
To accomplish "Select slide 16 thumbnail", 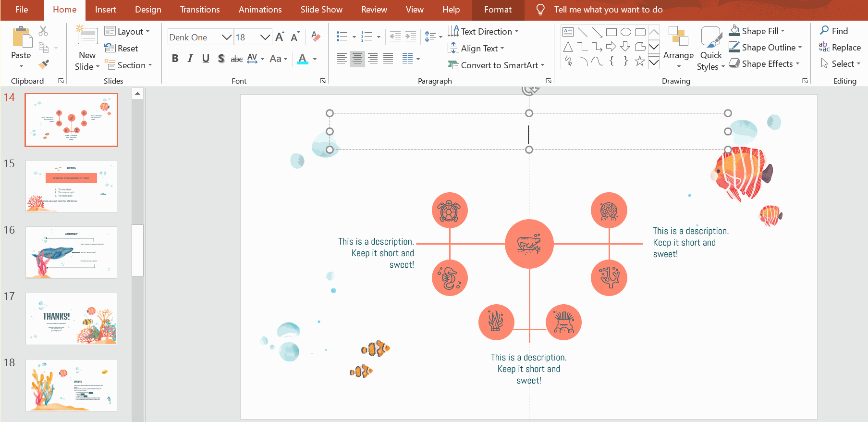I will coord(71,252).
